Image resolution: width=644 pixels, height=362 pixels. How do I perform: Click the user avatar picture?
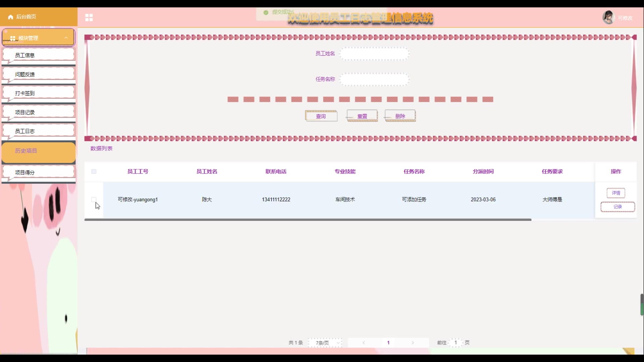click(608, 17)
